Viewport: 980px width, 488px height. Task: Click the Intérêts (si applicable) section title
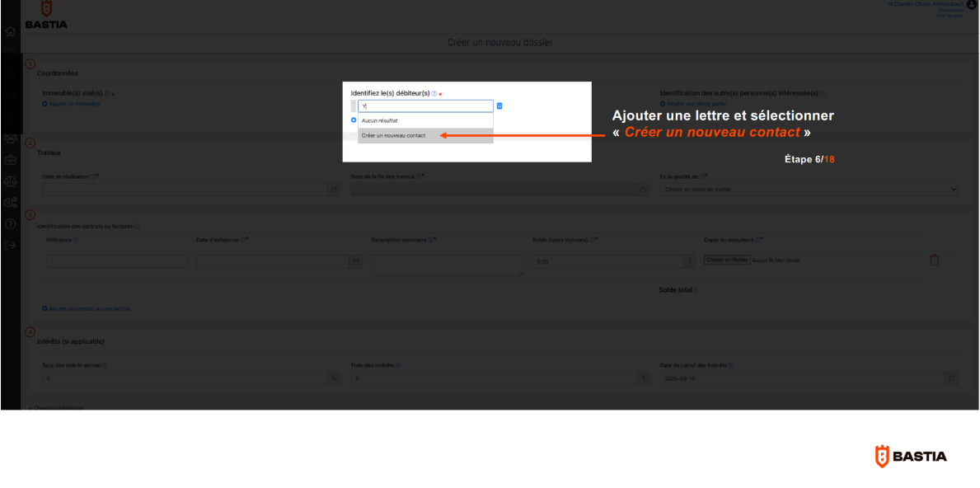[x=71, y=341]
